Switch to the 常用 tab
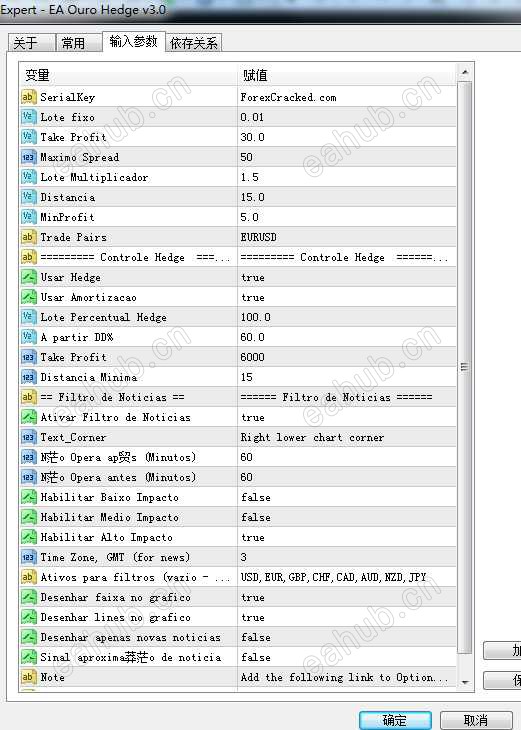 (x=78, y=43)
